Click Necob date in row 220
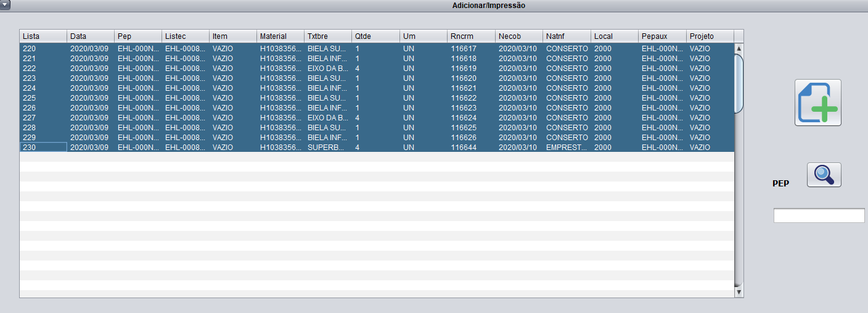The width and height of the screenshot is (868, 313). (x=519, y=48)
